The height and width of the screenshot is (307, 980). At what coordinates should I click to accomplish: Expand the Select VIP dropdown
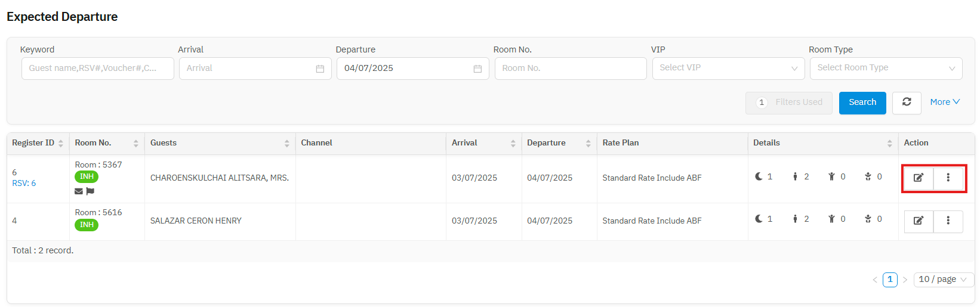pos(728,68)
